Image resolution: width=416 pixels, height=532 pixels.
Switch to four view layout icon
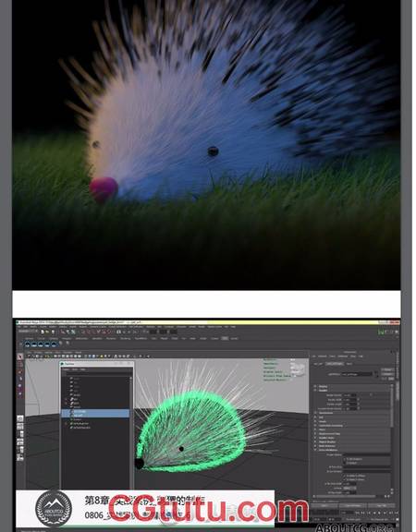[20, 426]
